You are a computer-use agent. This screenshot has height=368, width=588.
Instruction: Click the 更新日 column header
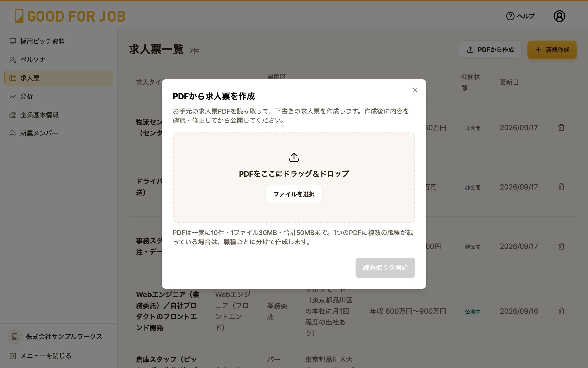pos(509,82)
